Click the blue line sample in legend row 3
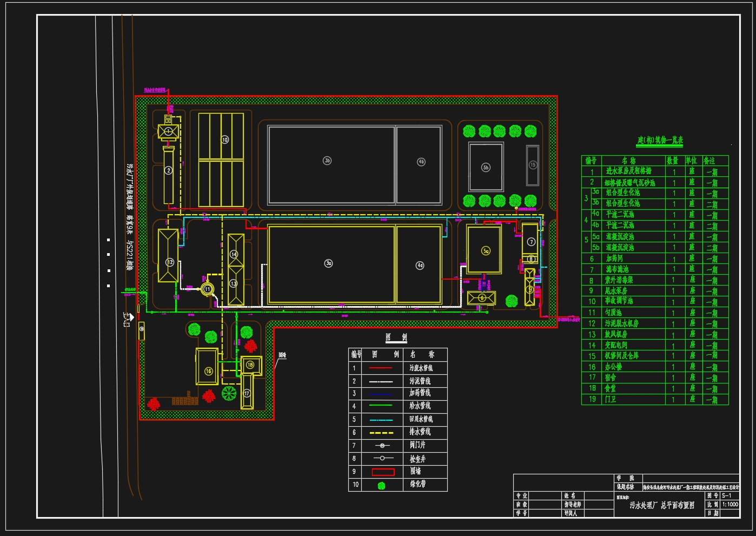 (x=381, y=394)
